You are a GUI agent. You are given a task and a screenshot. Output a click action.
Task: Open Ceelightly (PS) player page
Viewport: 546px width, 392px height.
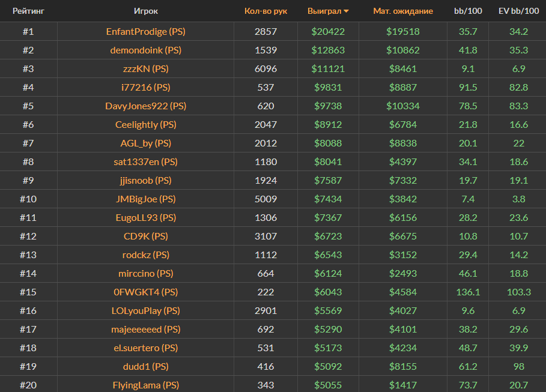[x=146, y=124]
